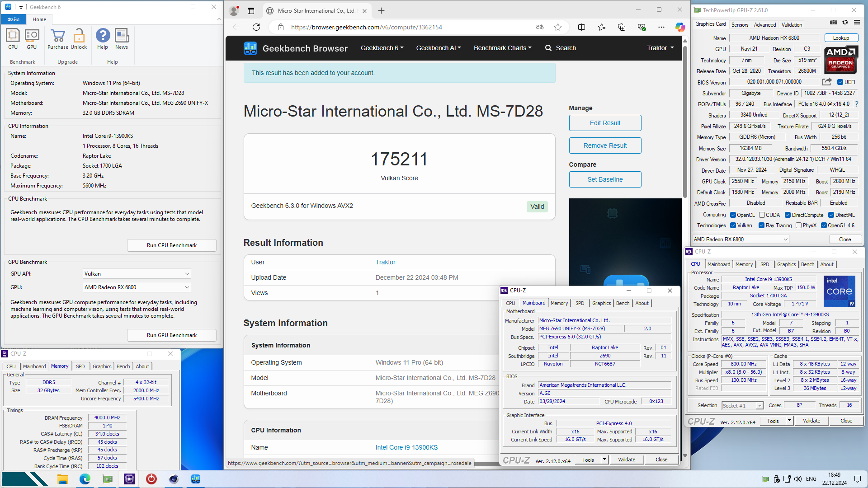The width and height of the screenshot is (868, 488).
Task: Open the Файл menu in Geekbench
Action: click(14, 19)
